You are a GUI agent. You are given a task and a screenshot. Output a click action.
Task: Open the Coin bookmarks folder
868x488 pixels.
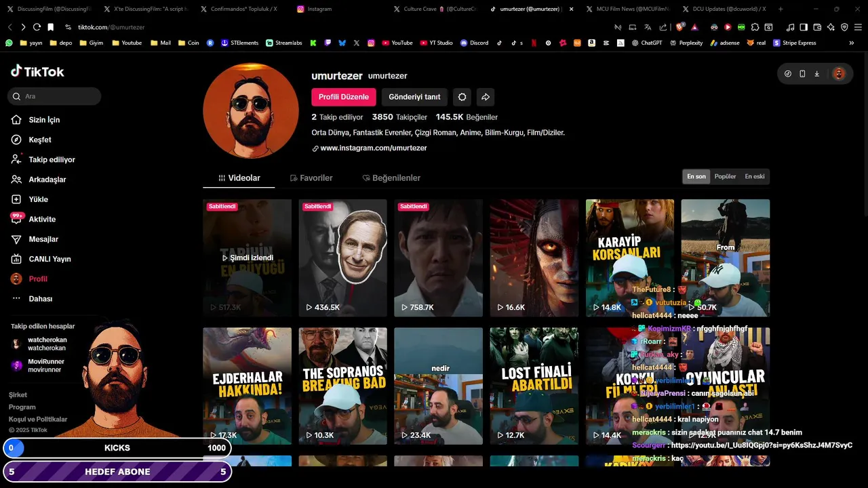189,43
